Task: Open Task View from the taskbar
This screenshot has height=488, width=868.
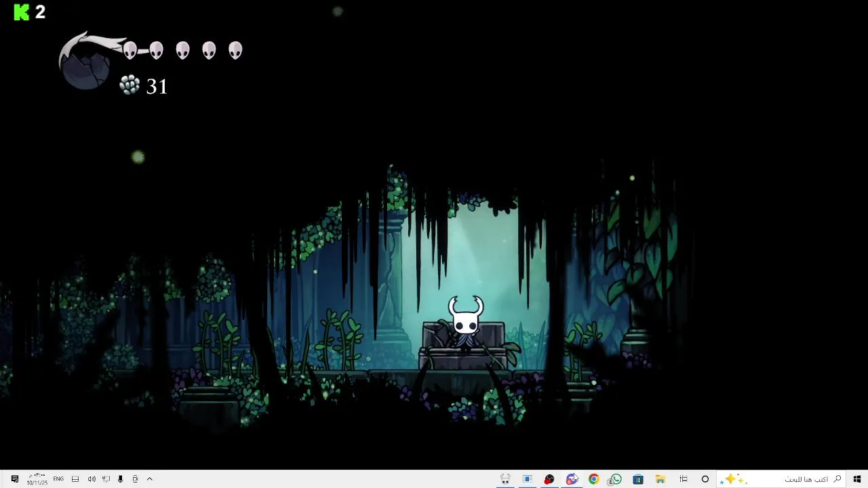Action: pos(684,479)
